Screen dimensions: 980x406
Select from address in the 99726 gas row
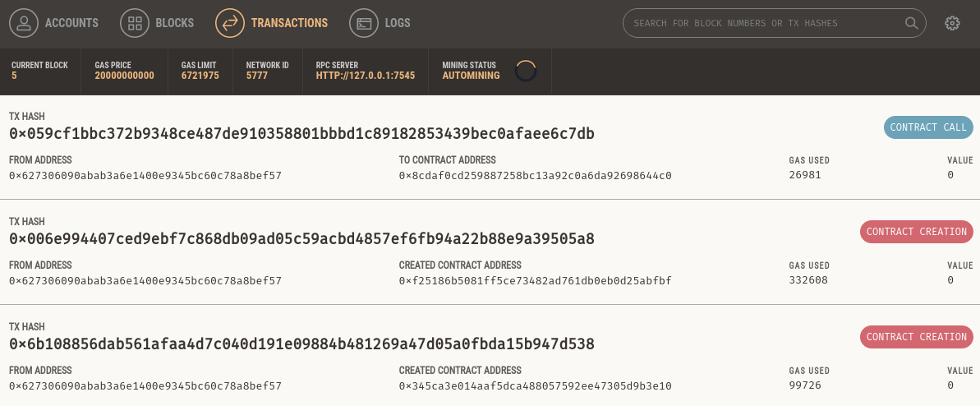145,386
